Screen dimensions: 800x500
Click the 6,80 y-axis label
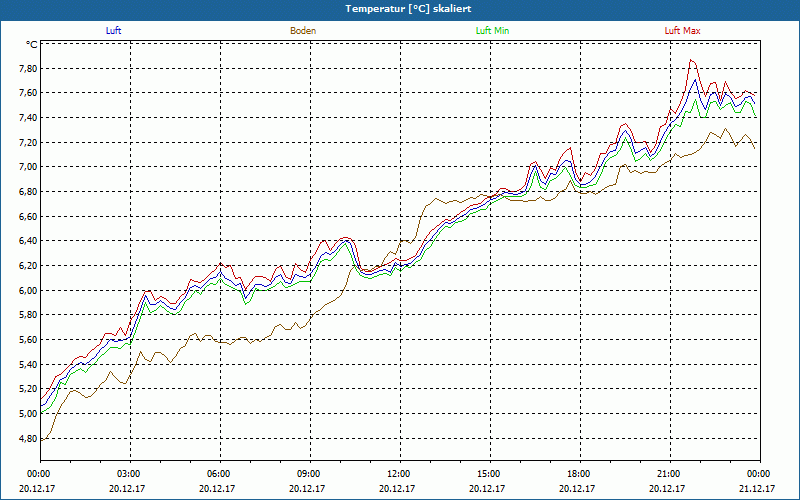[28, 192]
